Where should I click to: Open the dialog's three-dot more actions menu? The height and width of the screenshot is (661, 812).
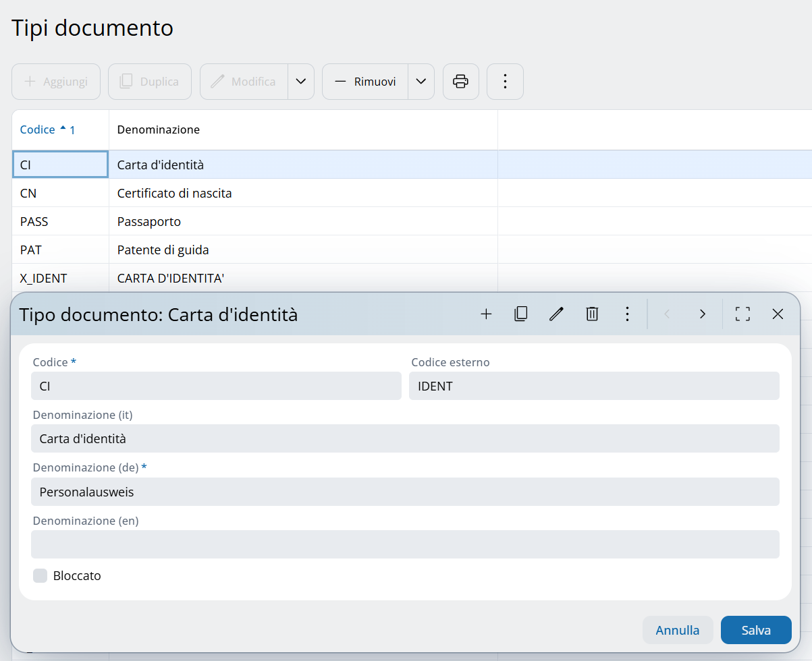click(627, 314)
